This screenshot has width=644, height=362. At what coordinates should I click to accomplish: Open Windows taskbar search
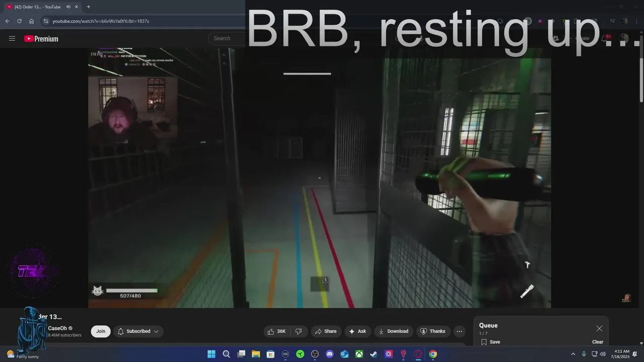click(x=226, y=354)
